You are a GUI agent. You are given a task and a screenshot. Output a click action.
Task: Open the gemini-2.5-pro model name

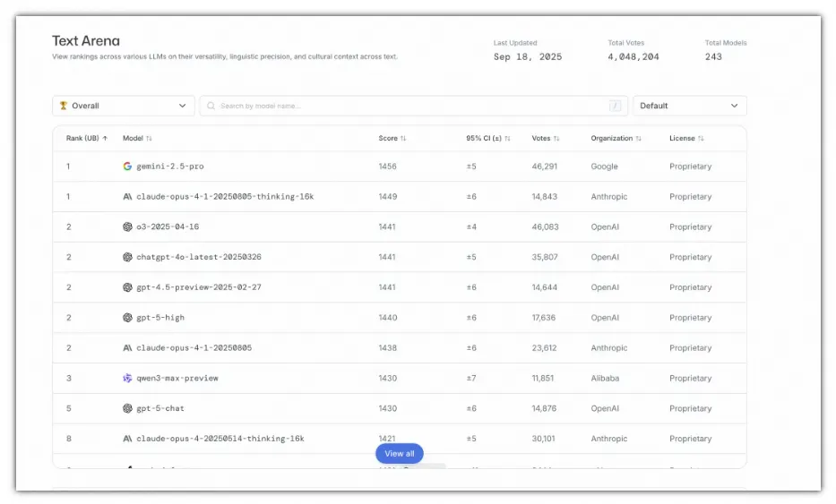[170, 167]
